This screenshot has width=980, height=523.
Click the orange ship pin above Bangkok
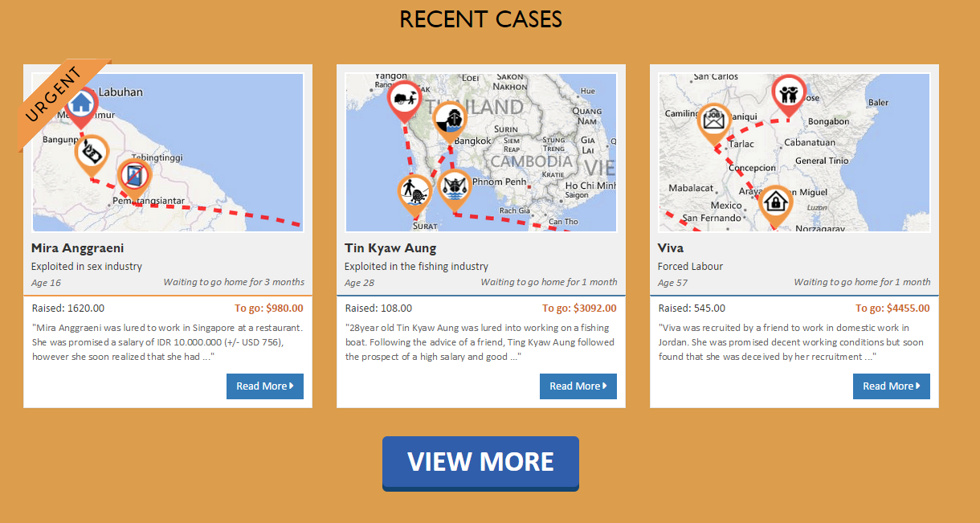[450, 121]
